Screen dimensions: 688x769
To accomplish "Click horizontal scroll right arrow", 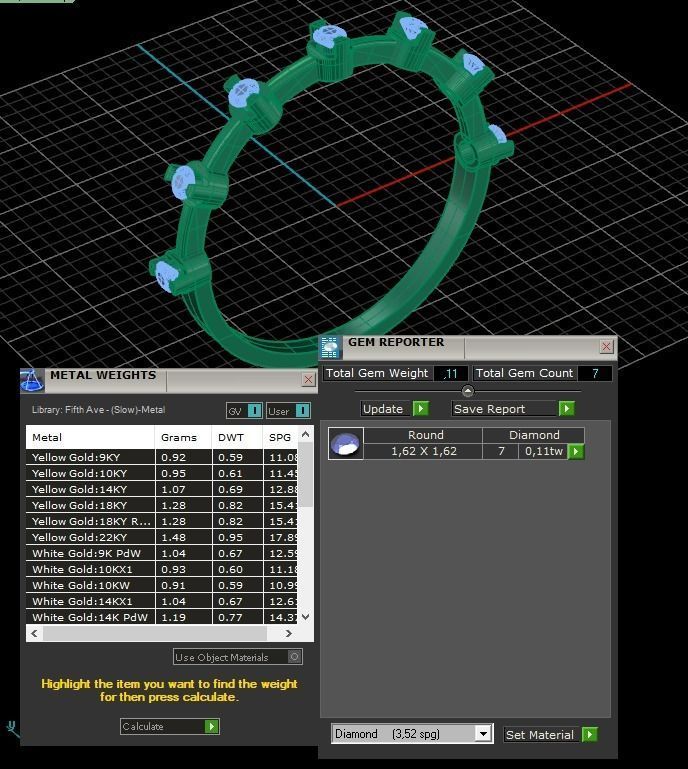I will click(x=288, y=634).
